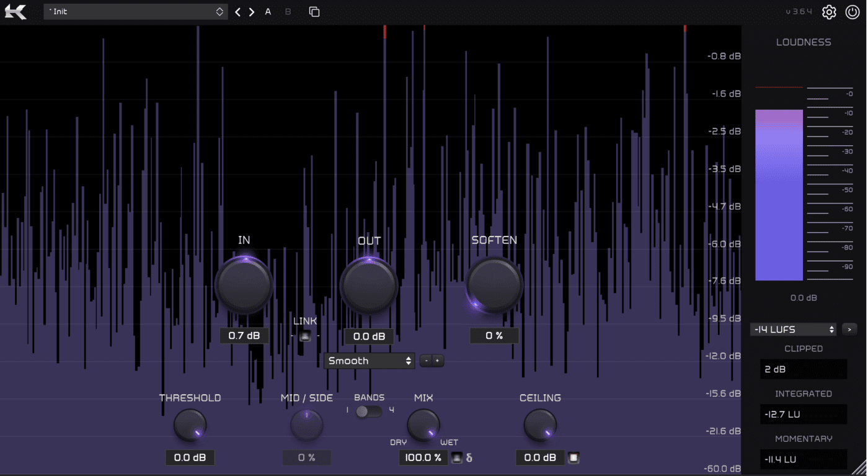Screen dimensions: 868x476
Task: Toggle the LINK button
Action: tap(305, 336)
